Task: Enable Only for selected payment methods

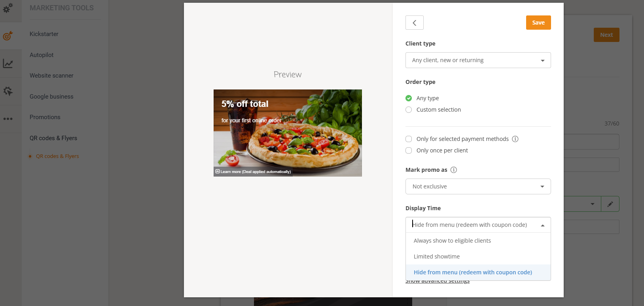Action: click(x=409, y=139)
